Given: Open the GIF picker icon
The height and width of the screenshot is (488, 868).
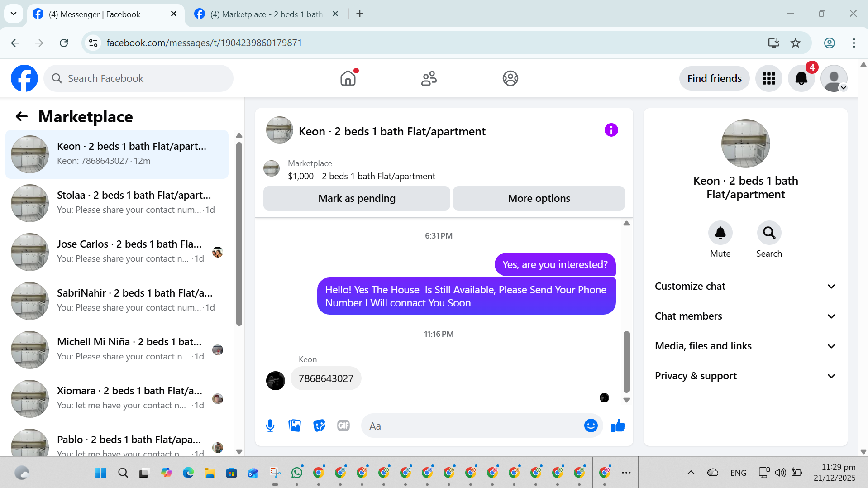Looking at the screenshot, I should [343, 426].
